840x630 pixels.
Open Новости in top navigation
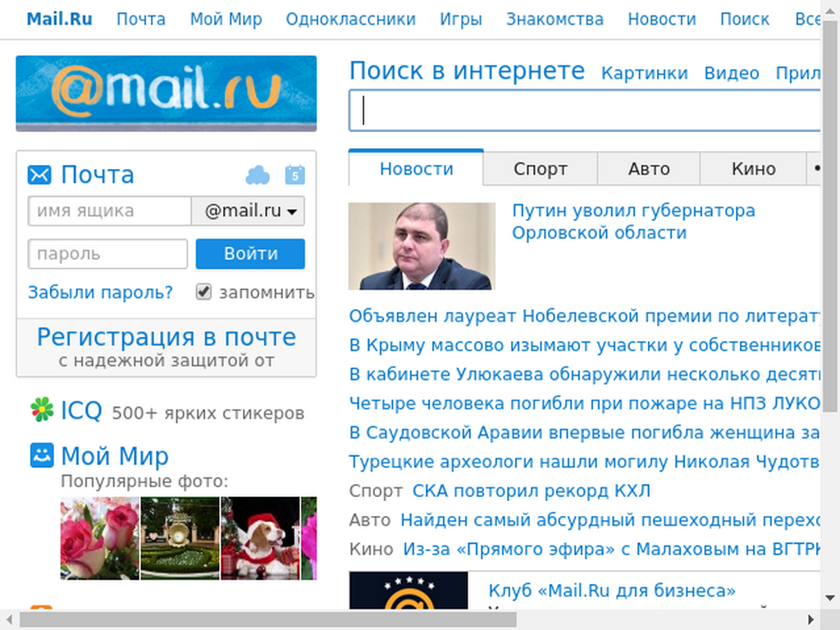[662, 20]
